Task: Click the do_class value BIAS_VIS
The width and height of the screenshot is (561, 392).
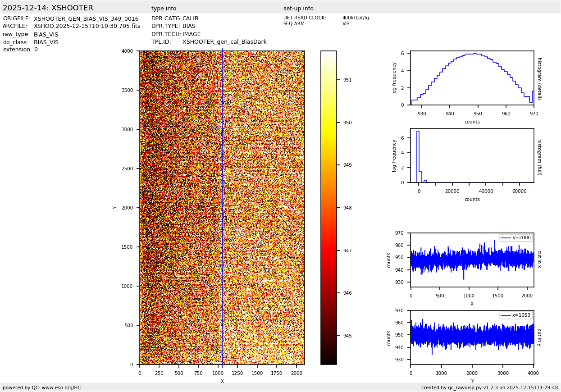Action: pos(46,42)
